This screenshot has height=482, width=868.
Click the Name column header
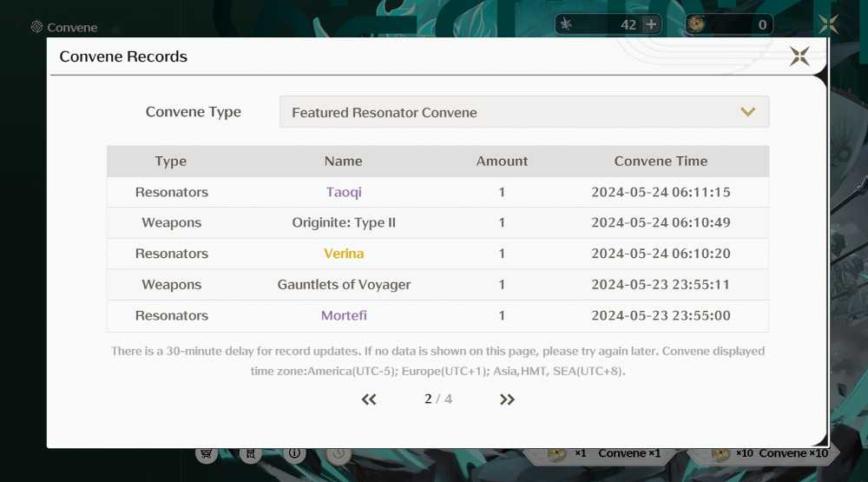click(343, 162)
